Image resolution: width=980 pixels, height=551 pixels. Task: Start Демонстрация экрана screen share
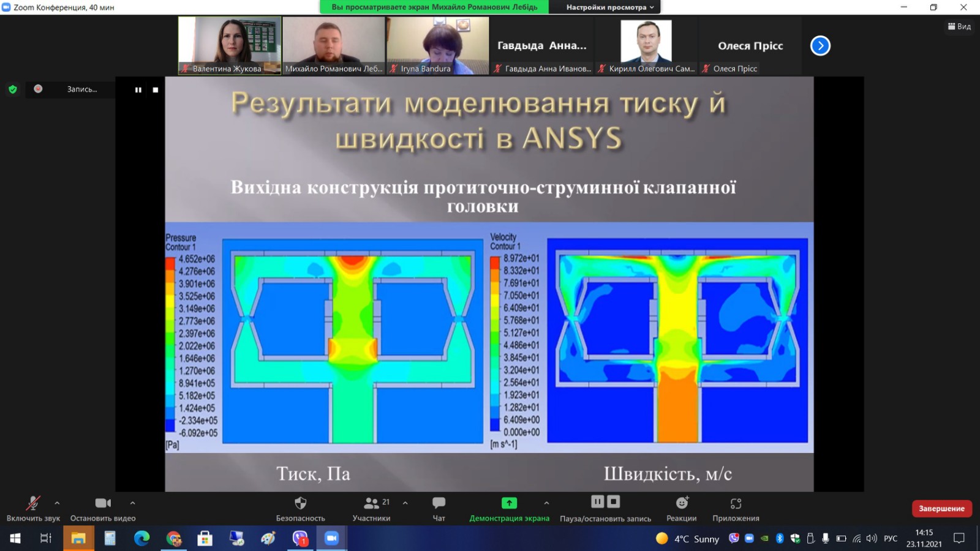point(509,503)
